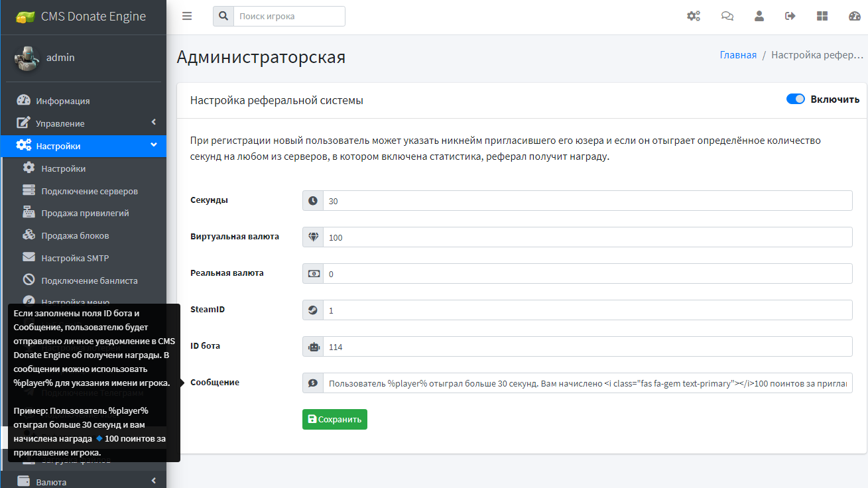The width and height of the screenshot is (868, 488).
Task: Click the user profile icon
Action: [759, 16]
